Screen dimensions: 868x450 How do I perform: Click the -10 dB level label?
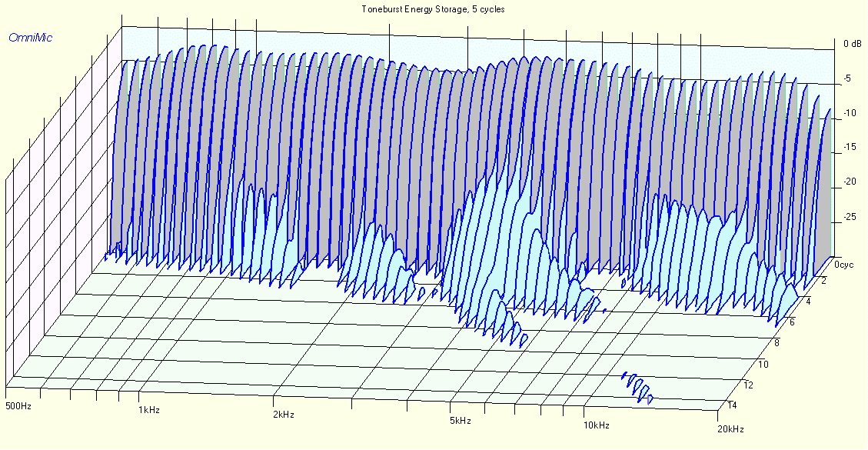coord(851,114)
